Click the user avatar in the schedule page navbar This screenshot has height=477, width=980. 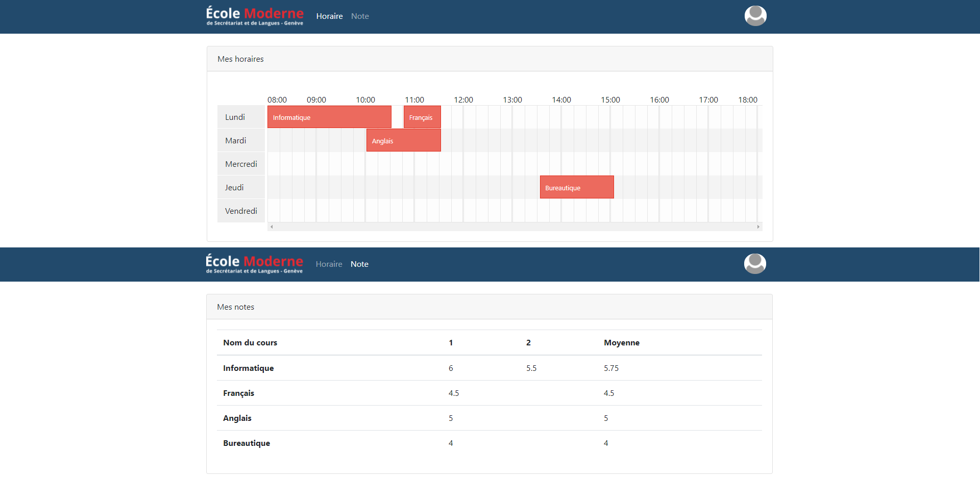(755, 16)
